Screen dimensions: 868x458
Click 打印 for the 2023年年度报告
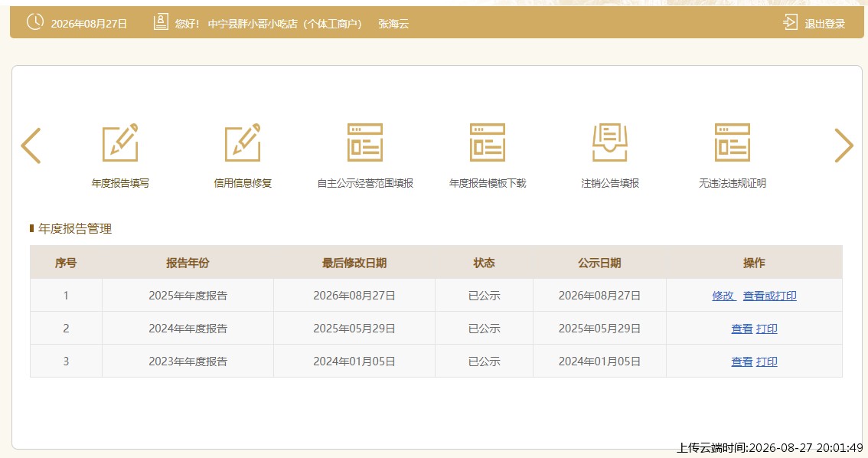click(x=767, y=361)
